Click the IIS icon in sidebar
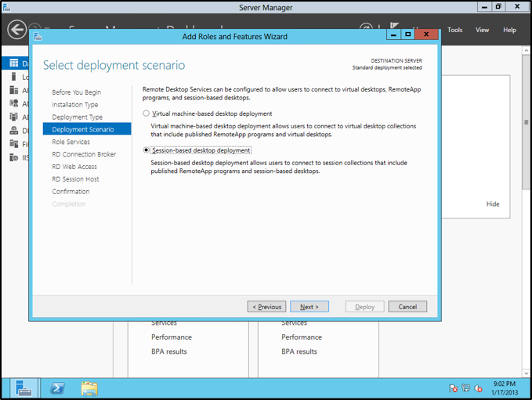The image size is (532, 400). [x=14, y=157]
